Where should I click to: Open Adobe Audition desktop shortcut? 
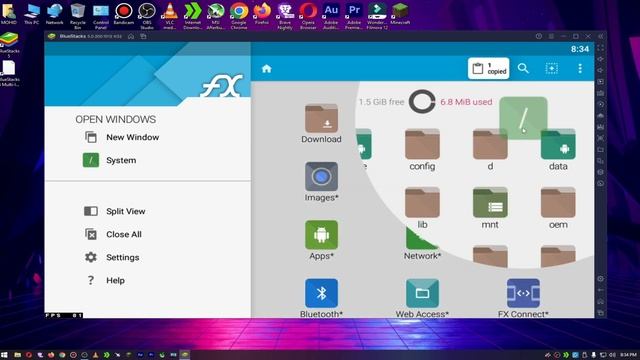click(x=331, y=16)
